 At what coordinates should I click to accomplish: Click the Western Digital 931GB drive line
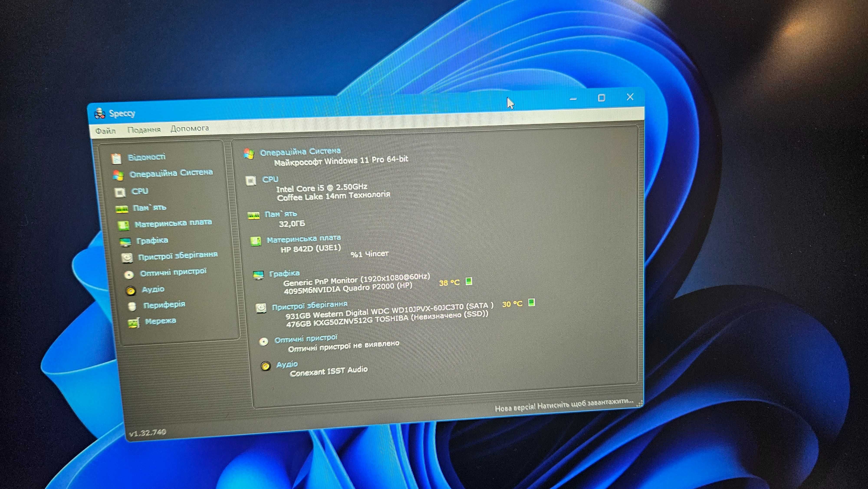click(x=390, y=311)
